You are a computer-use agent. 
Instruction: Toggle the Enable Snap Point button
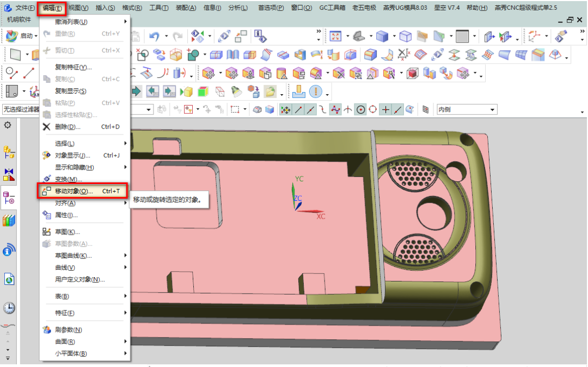pos(285,109)
